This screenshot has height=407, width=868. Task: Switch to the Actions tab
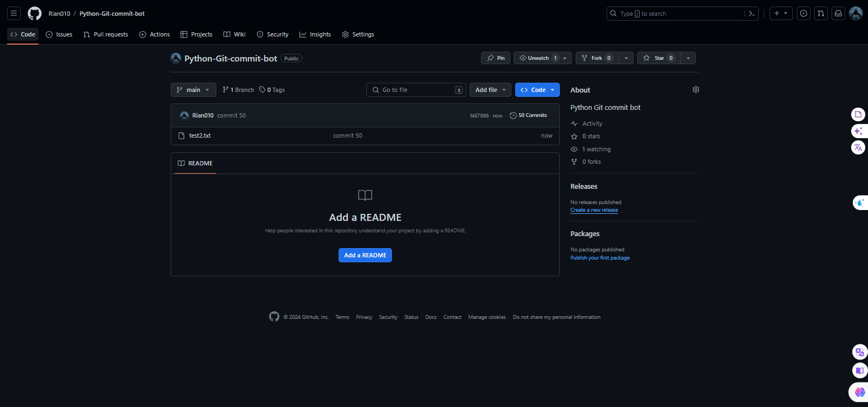(154, 34)
